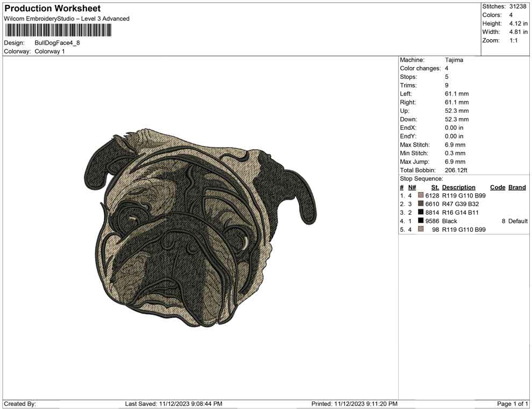Click stitch count '9586' in the Black row
The image size is (532, 409).
(x=432, y=221)
